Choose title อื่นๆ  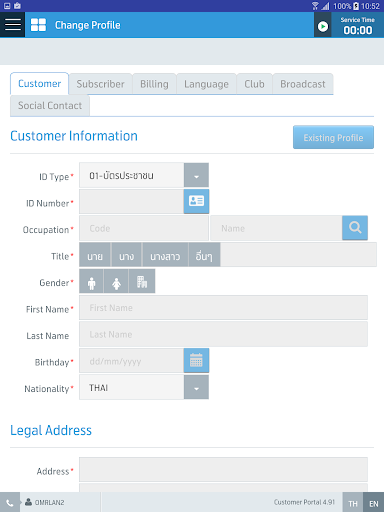pyautogui.click(x=204, y=255)
